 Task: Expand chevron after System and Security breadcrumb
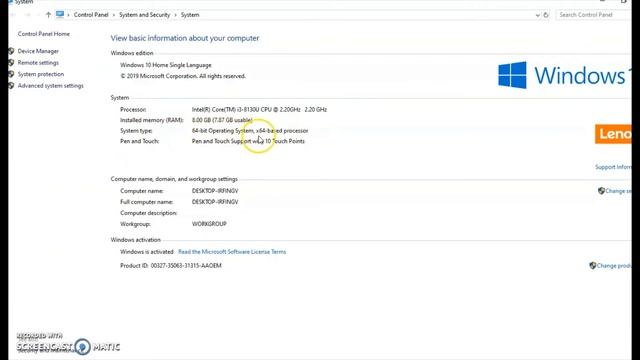(176, 15)
